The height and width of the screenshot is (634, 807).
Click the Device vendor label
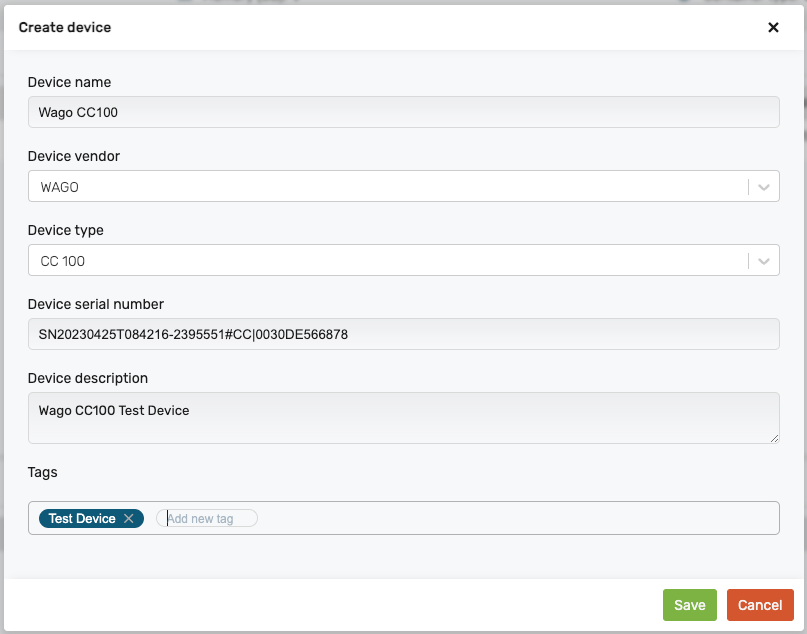point(73,156)
